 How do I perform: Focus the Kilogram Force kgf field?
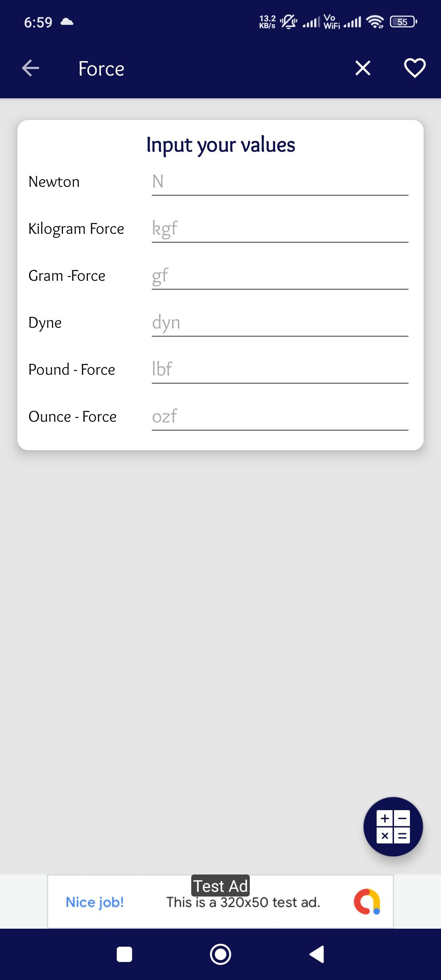(280, 229)
